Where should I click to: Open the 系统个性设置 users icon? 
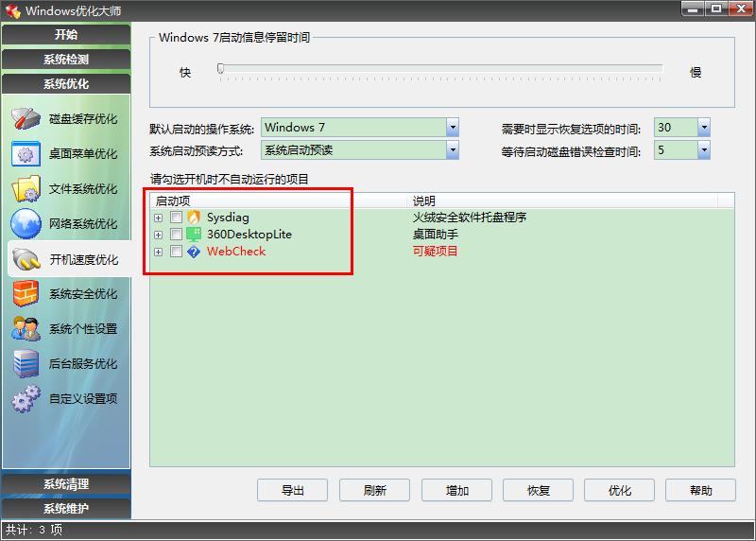pos(26,328)
